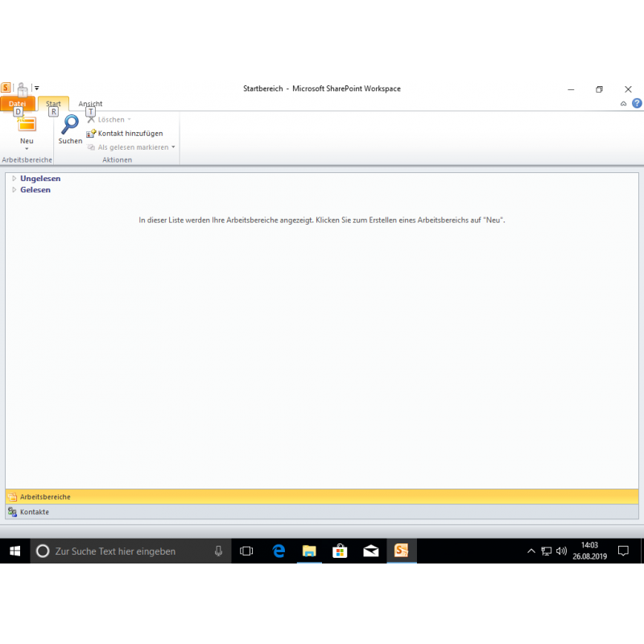This screenshot has height=644, width=644.
Task: Expand the Gelesen group
Action: tap(14, 190)
